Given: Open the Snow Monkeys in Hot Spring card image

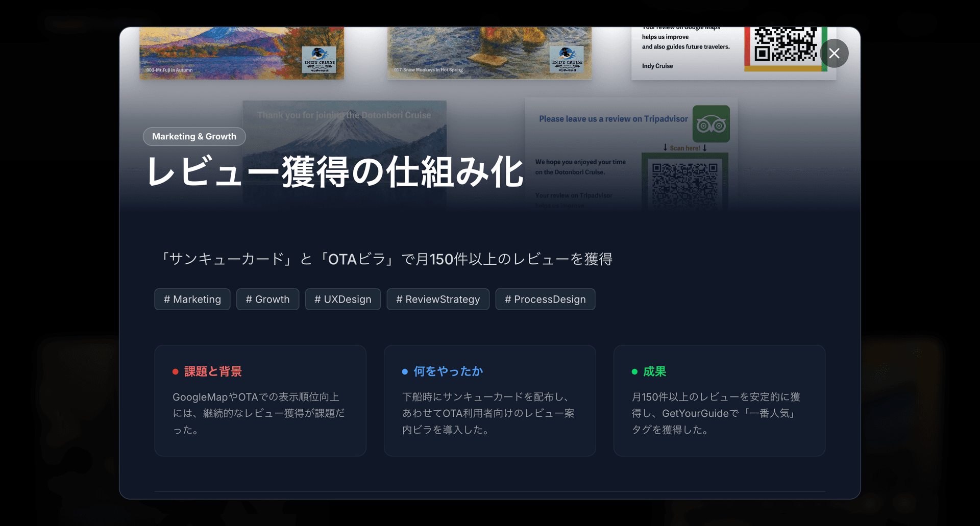Looking at the screenshot, I should tap(489, 53).
